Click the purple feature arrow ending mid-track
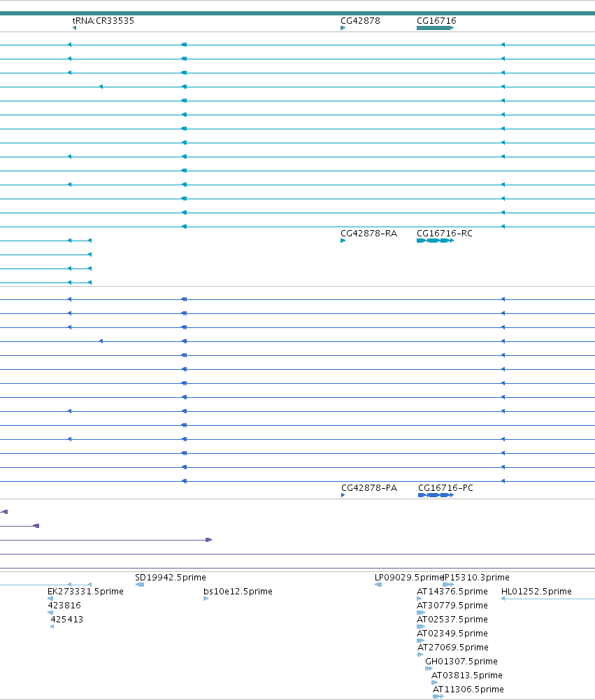The image size is (595, 700). [208, 540]
